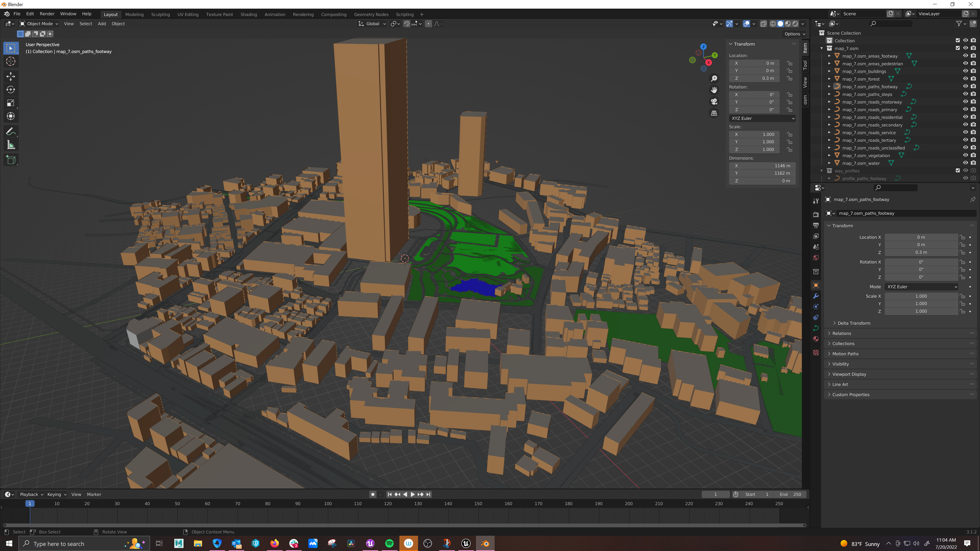The height and width of the screenshot is (551, 980).
Task: Switch to the Shading workspace tab
Action: 249,14
